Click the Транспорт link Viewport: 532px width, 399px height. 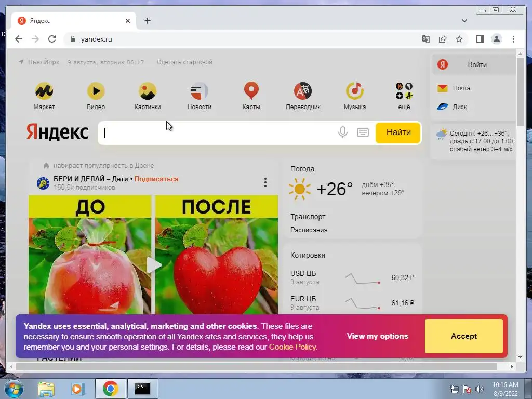tap(308, 217)
